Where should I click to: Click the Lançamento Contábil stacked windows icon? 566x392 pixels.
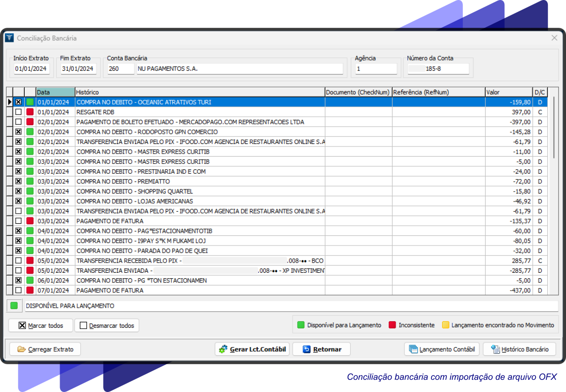(x=413, y=349)
